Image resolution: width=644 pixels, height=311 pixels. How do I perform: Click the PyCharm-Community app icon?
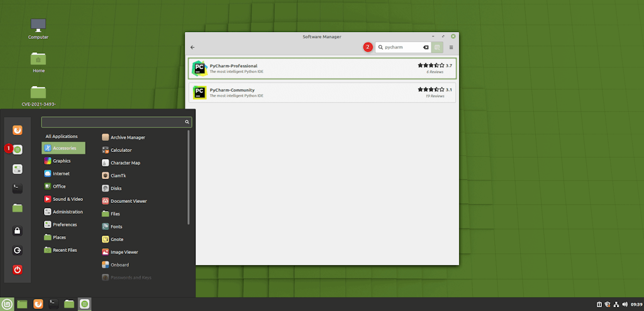point(199,93)
